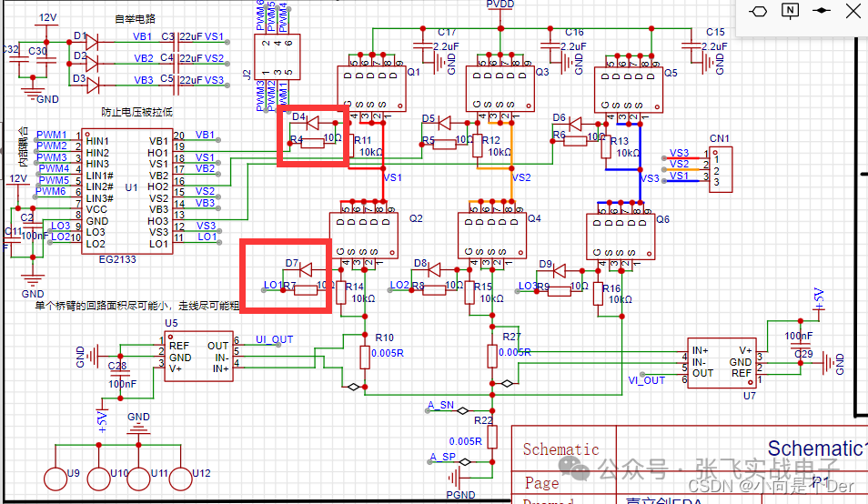Viewport: 868px width, 504px height.
Task: Click the PGND ground symbol
Action: click(x=455, y=477)
